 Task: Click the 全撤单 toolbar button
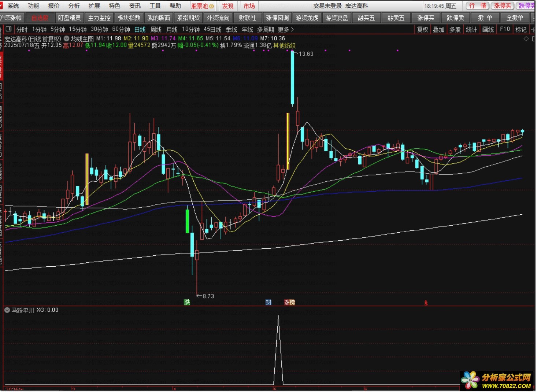(515, 18)
